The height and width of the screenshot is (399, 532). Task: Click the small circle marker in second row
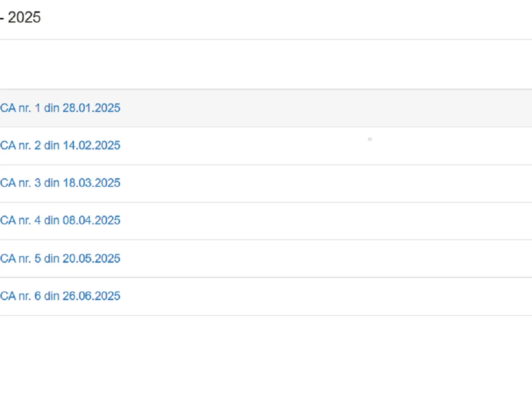coord(370,139)
